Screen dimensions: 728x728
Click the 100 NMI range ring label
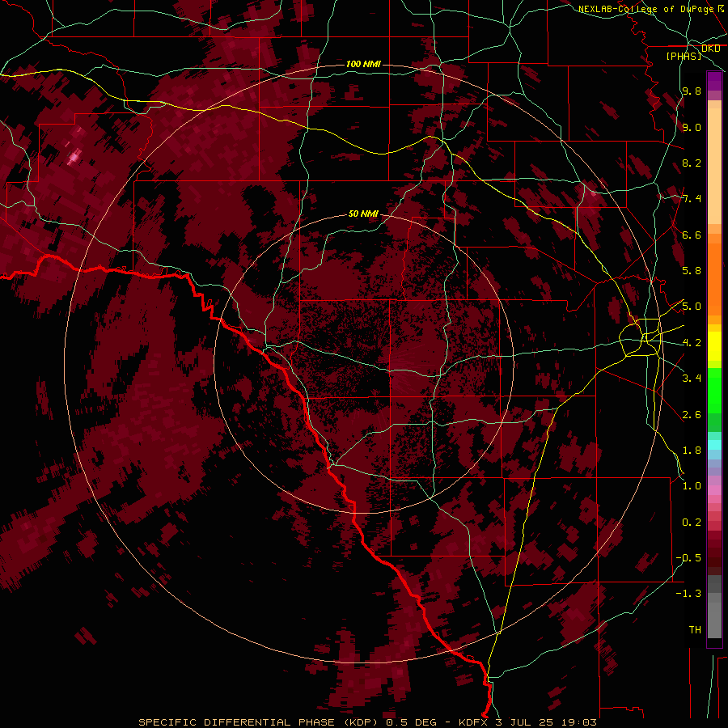[363, 64]
